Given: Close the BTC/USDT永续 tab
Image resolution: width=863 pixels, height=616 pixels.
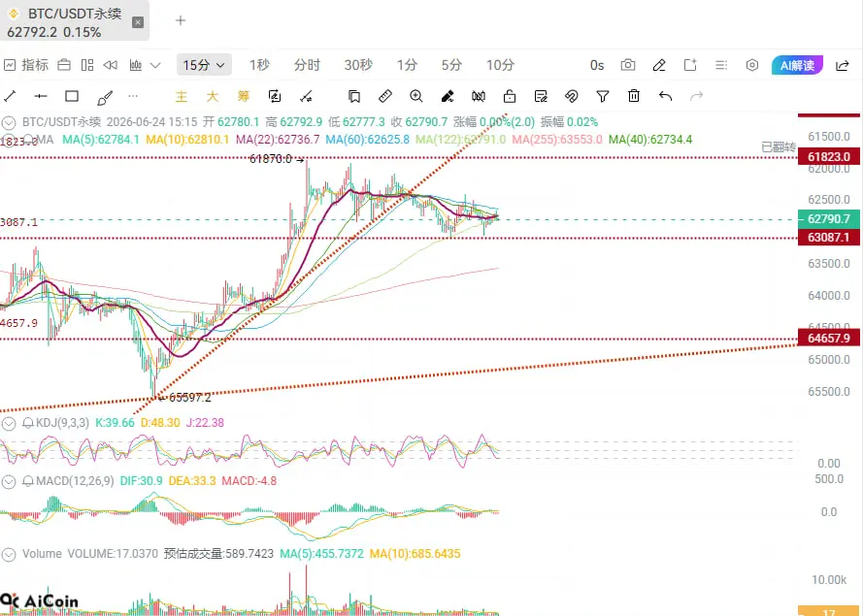Looking at the screenshot, I should 138,22.
